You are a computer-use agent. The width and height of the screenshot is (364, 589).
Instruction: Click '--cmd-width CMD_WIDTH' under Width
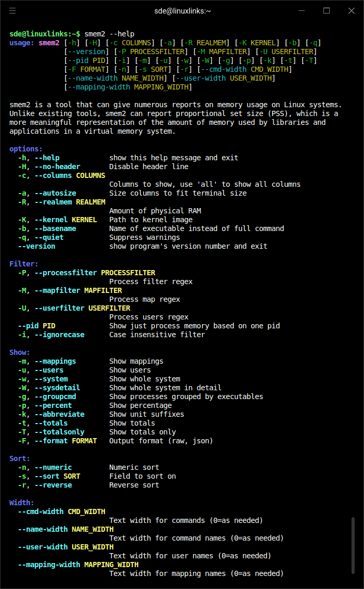(x=61, y=511)
